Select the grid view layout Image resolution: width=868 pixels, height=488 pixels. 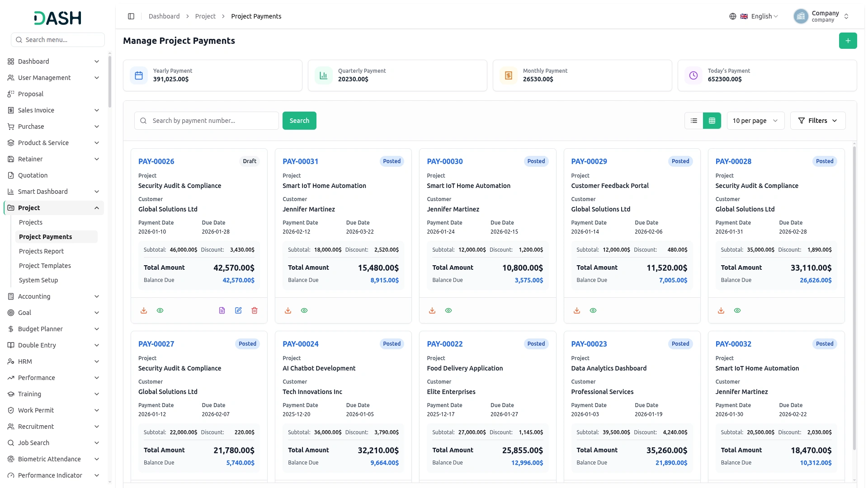click(712, 121)
